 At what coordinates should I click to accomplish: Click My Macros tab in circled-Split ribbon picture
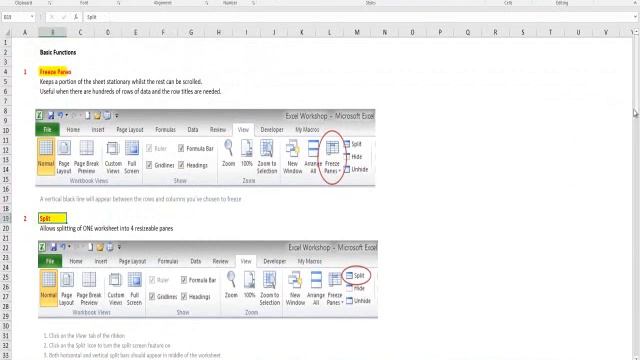(x=310, y=261)
